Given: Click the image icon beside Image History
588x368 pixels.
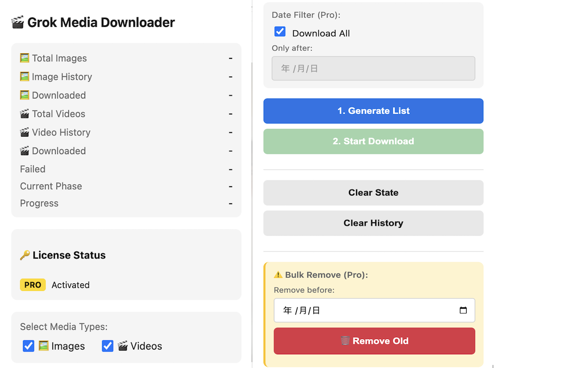Looking at the screenshot, I should click(x=24, y=76).
